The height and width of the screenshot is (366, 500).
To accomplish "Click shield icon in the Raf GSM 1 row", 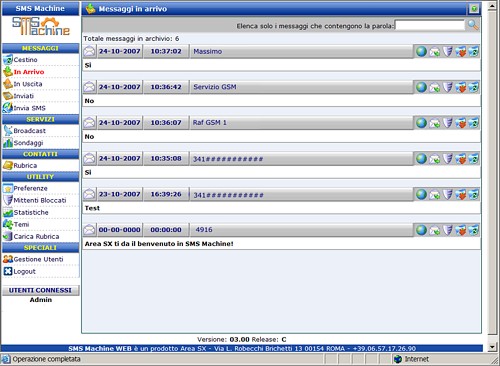I will click(448, 123).
